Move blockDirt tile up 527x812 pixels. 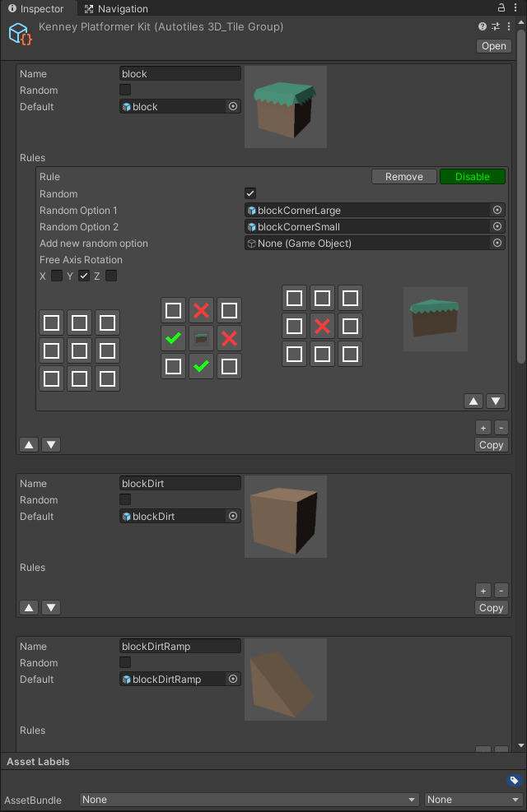pyautogui.click(x=29, y=607)
